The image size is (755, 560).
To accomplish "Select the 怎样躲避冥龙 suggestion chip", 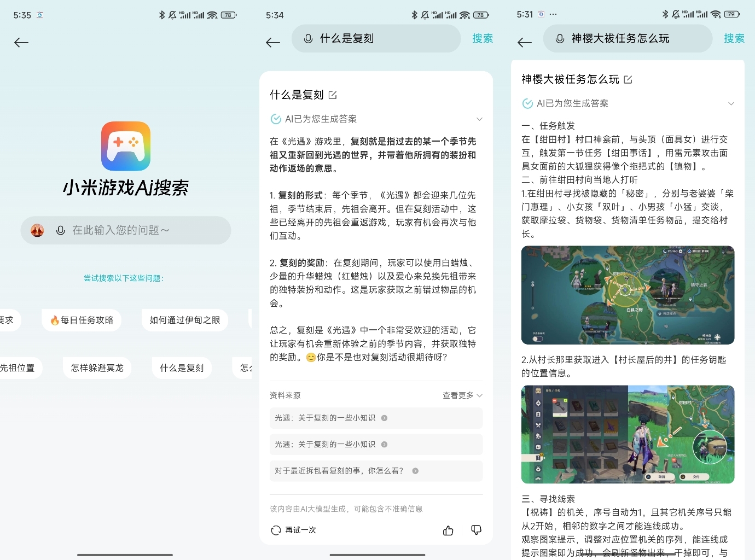I will pyautogui.click(x=97, y=368).
